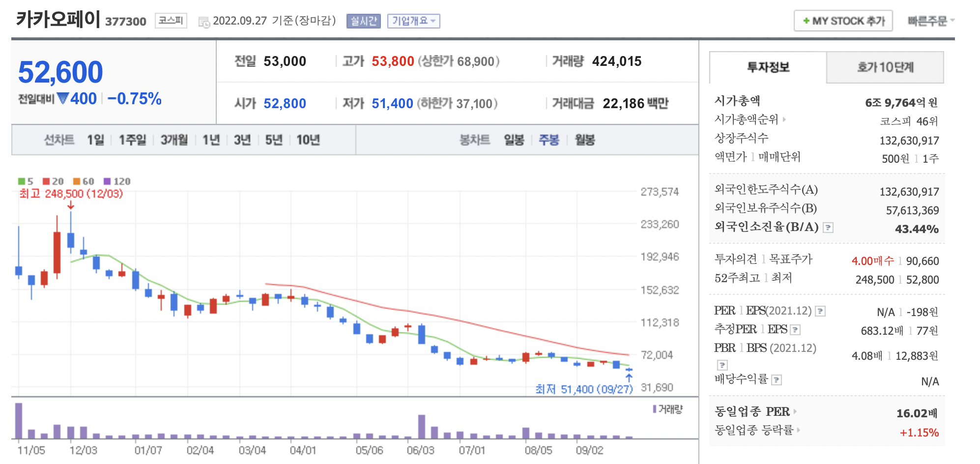Click the 상장주식수 value 132,630,917
Viewport: 980px width, 464px height.
(x=909, y=141)
